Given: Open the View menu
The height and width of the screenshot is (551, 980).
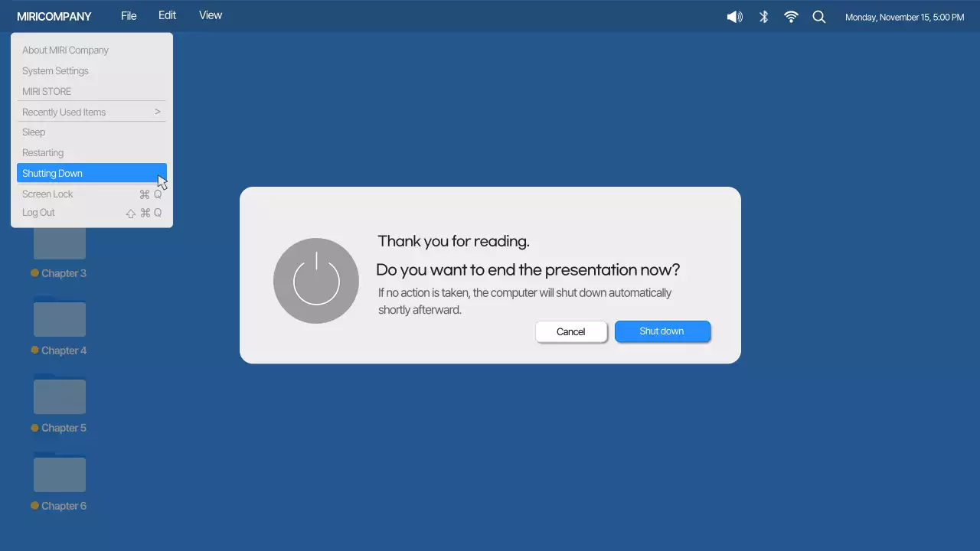Looking at the screenshot, I should [211, 15].
